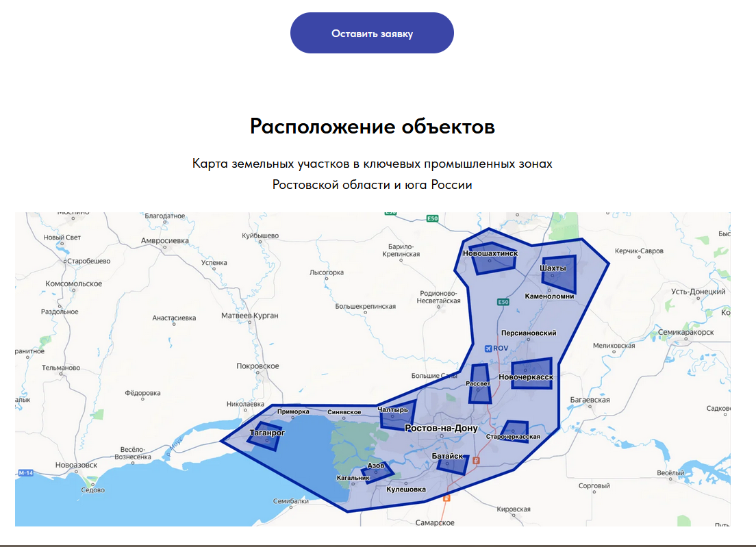Click the Семикаракорск town label
Screen dimensions: 756x547
[x=685, y=332]
